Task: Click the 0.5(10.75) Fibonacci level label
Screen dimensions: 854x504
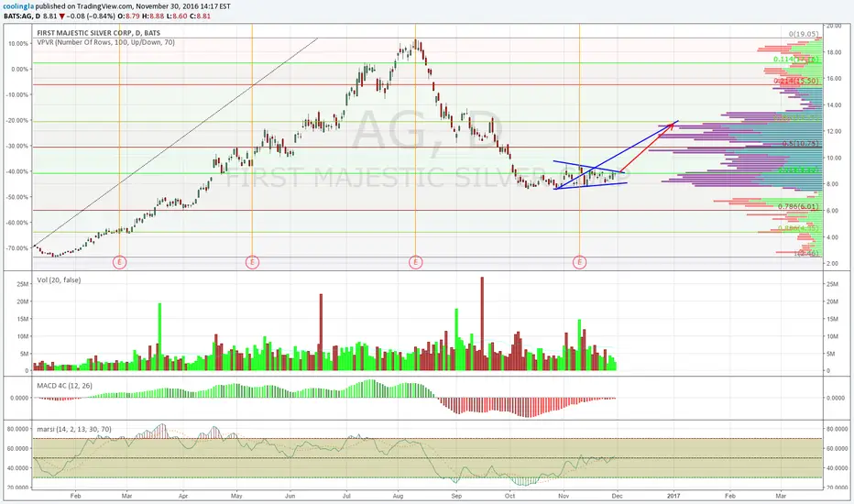Action: point(800,143)
